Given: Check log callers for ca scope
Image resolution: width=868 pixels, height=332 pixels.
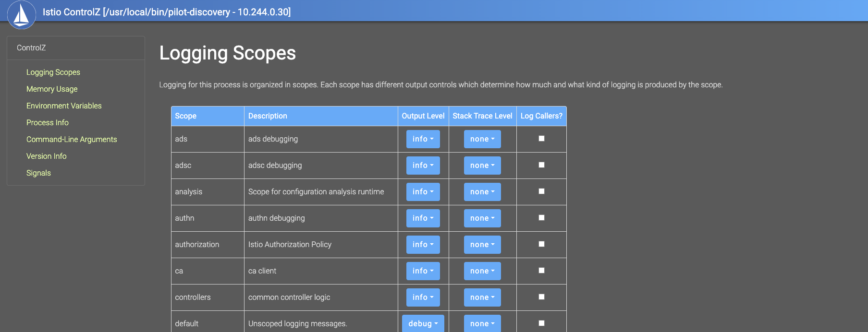Looking at the screenshot, I should pos(541,271).
